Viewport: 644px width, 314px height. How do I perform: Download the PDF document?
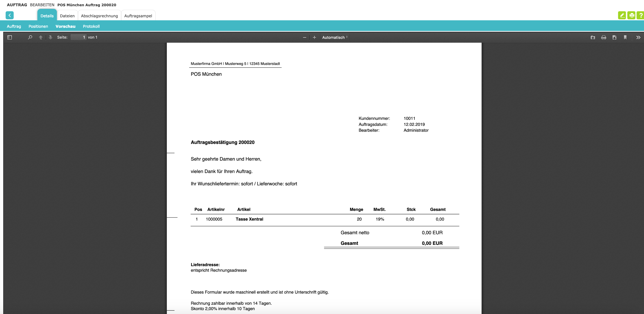(614, 38)
